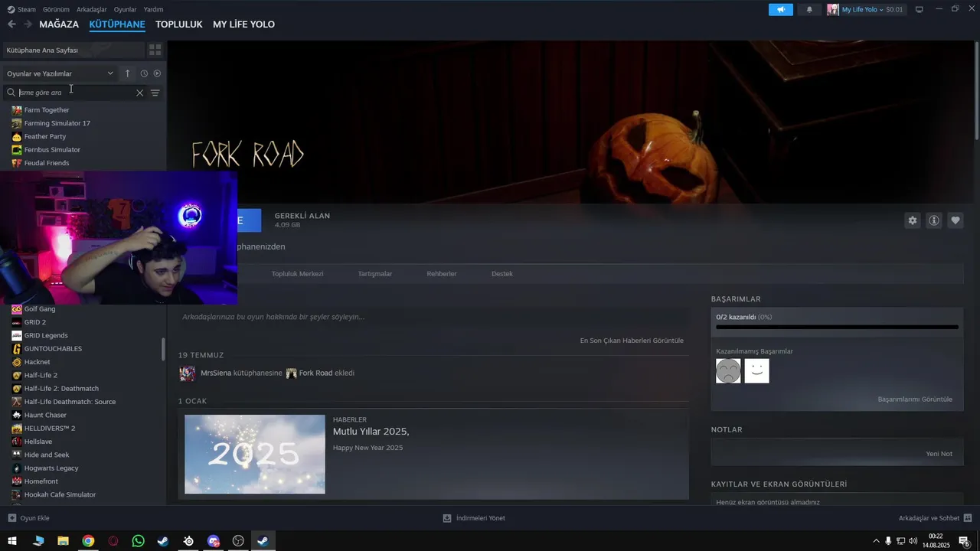This screenshot has height=551, width=980.
Task: View the sad-face locked achievement
Action: click(x=728, y=371)
